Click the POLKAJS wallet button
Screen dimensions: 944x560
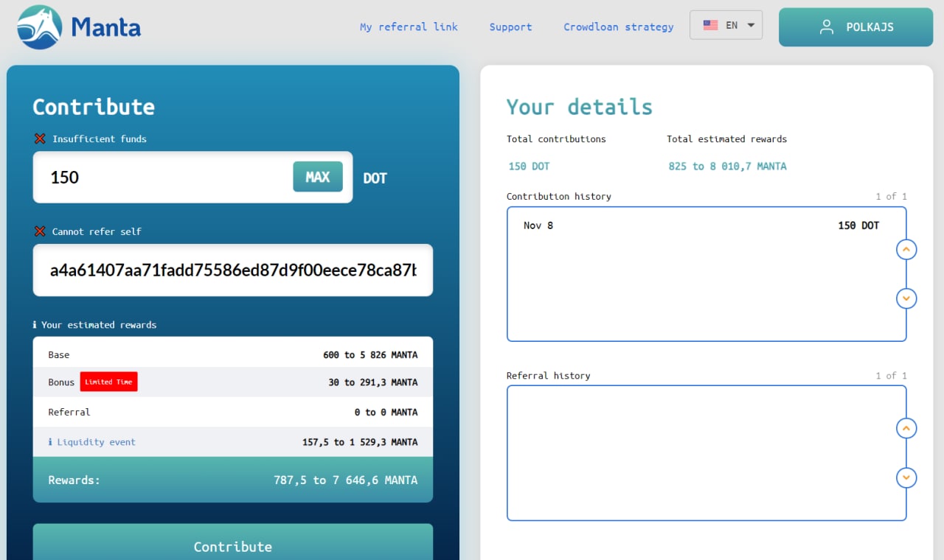click(855, 27)
